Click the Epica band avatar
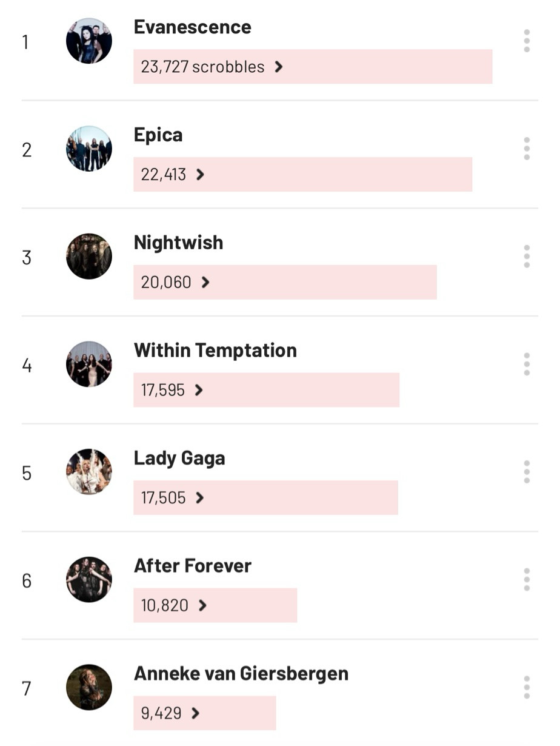This screenshot has width=560, height=746. [x=89, y=149]
